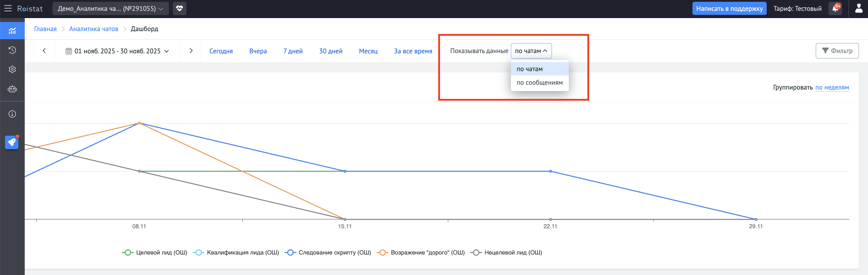868x275 pixels.
Task: Go to the previous date period arrow
Action: point(44,51)
